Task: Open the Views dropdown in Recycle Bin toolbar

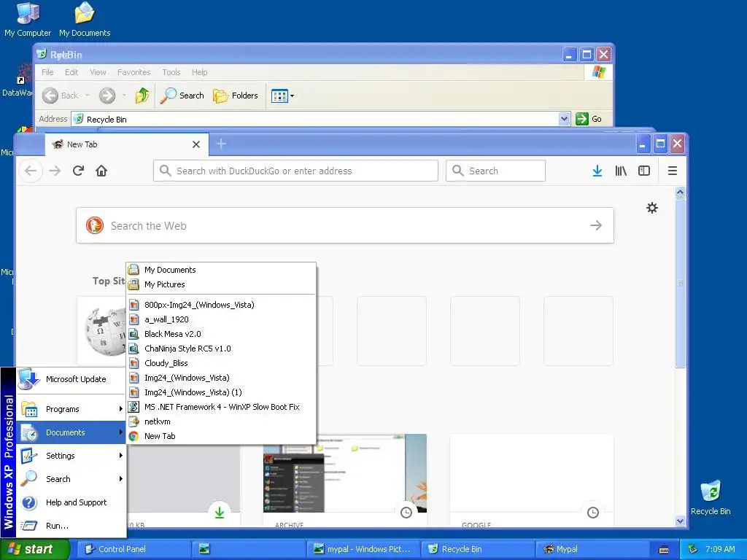Action: click(x=282, y=96)
